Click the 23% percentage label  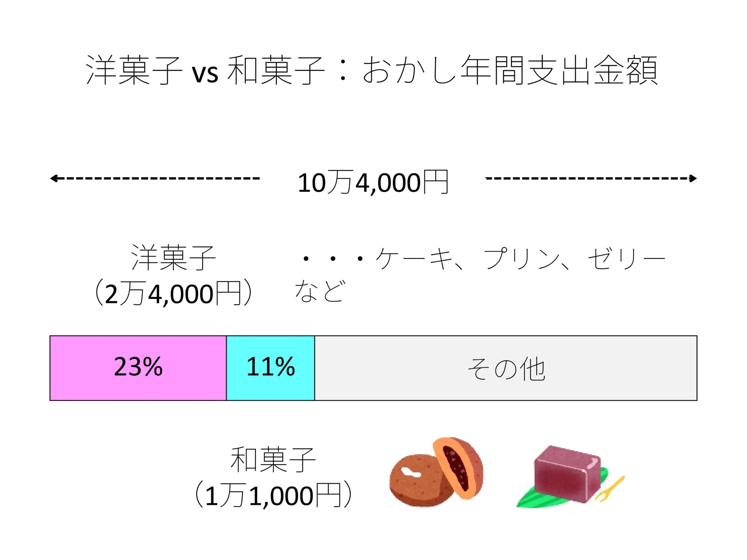[x=138, y=367]
